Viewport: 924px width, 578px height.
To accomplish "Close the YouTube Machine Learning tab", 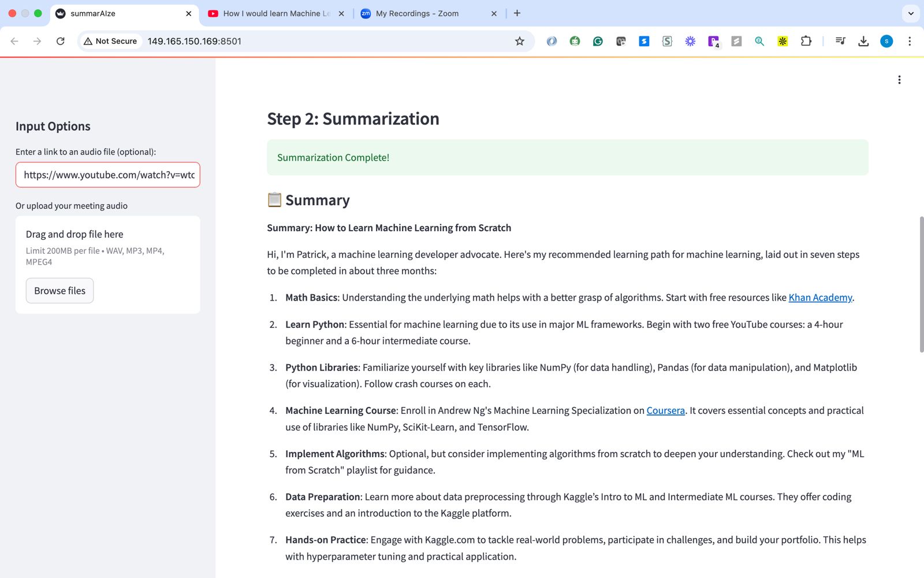I will [341, 13].
